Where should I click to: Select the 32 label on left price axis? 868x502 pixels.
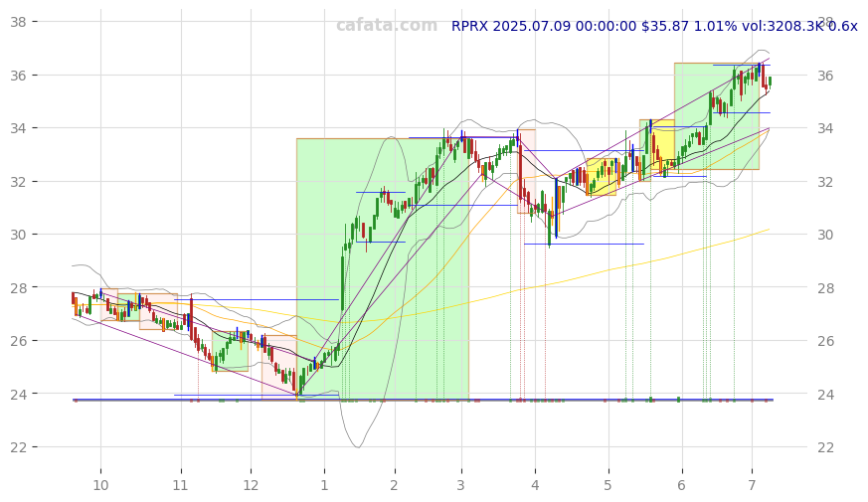(x=18, y=181)
